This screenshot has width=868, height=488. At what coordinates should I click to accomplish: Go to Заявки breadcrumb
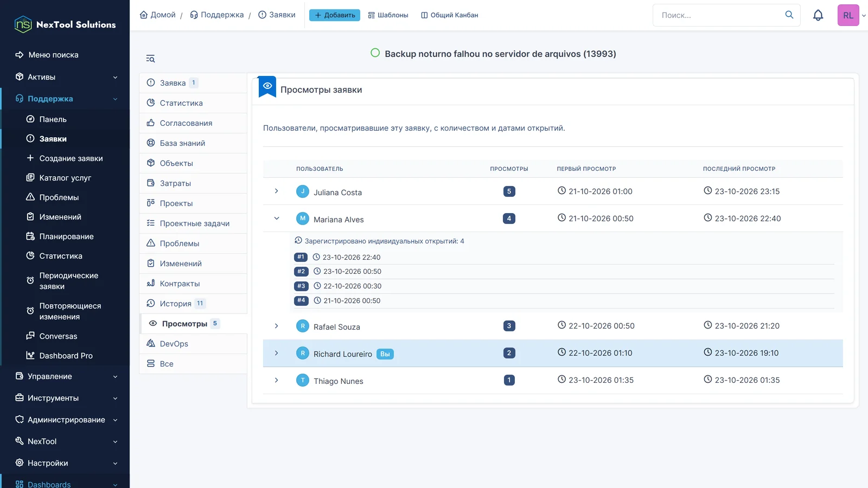(277, 15)
